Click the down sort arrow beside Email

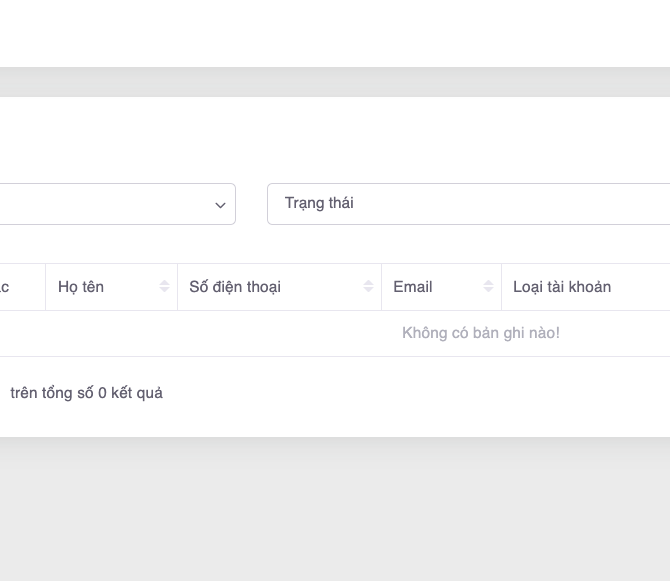tap(488, 291)
